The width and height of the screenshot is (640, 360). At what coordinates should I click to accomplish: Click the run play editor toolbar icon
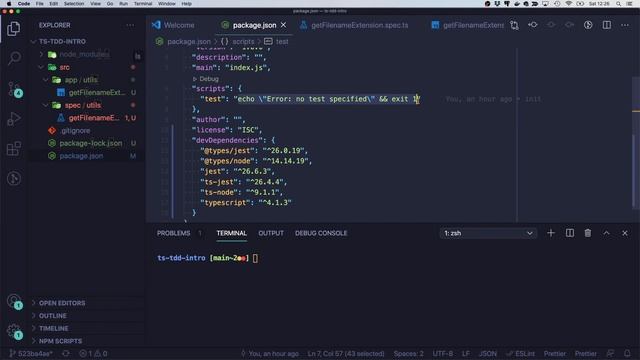(x=588, y=25)
